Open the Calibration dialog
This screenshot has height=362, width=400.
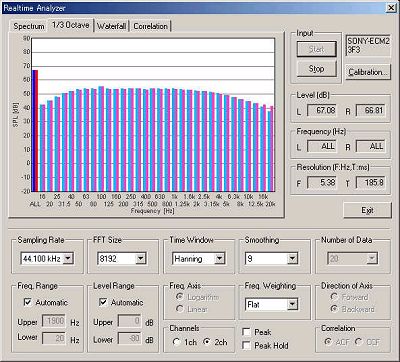pyautogui.click(x=368, y=72)
